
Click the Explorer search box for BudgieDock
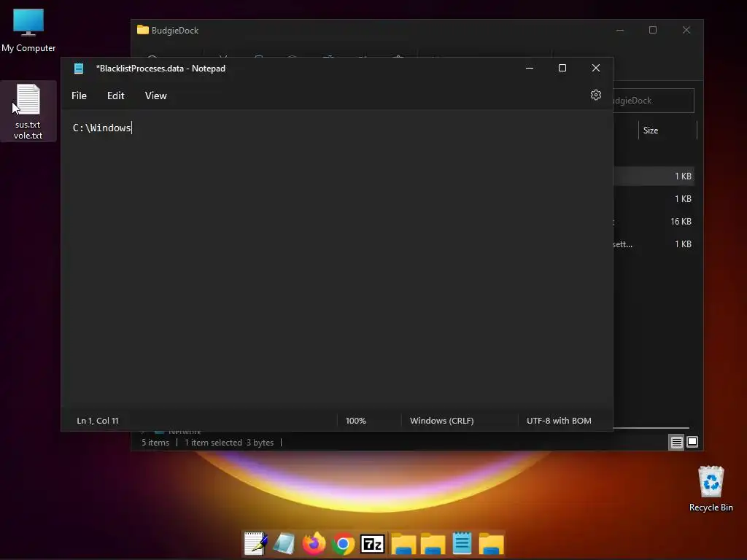(653, 101)
